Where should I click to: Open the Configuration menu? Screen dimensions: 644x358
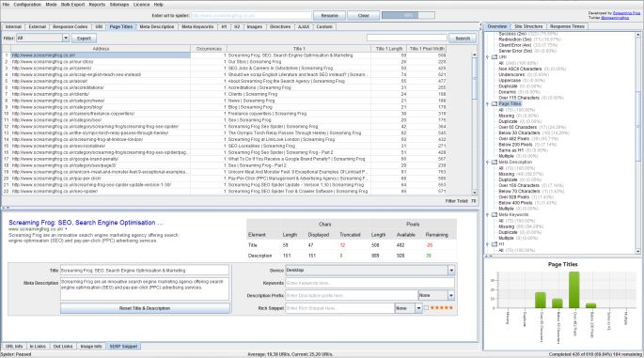click(x=27, y=5)
